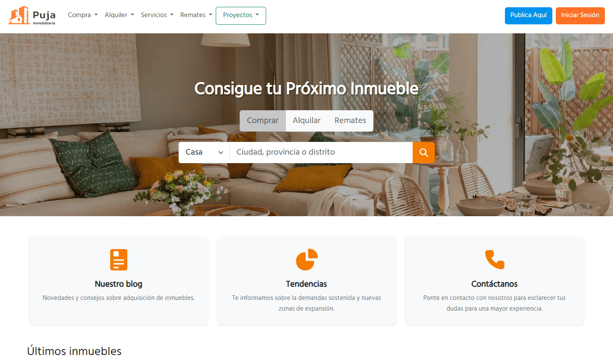Image resolution: width=613 pixels, height=364 pixels.
Task: Open the Contáctanos card title
Action: (495, 284)
